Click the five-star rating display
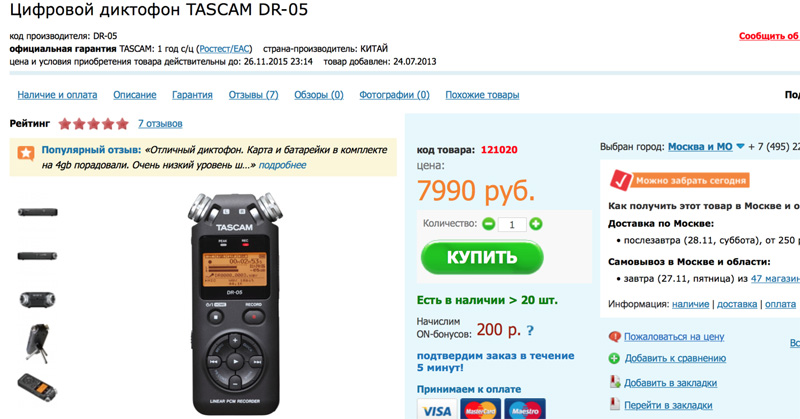Image resolution: width=800 pixels, height=419 pixels. pos(93,124)
